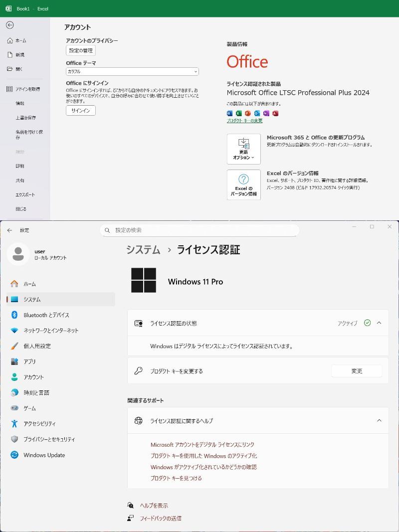Click the OneNote product icon

coord(266,113)
